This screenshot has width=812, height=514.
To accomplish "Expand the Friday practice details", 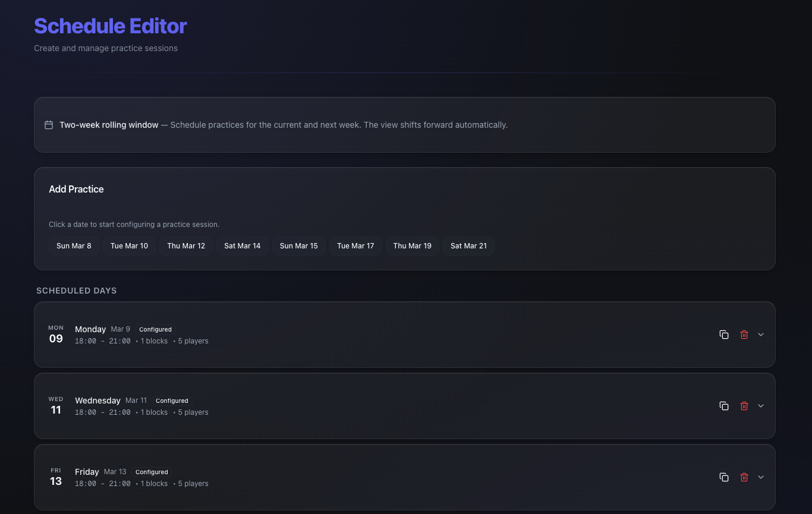I will [761, 477].
